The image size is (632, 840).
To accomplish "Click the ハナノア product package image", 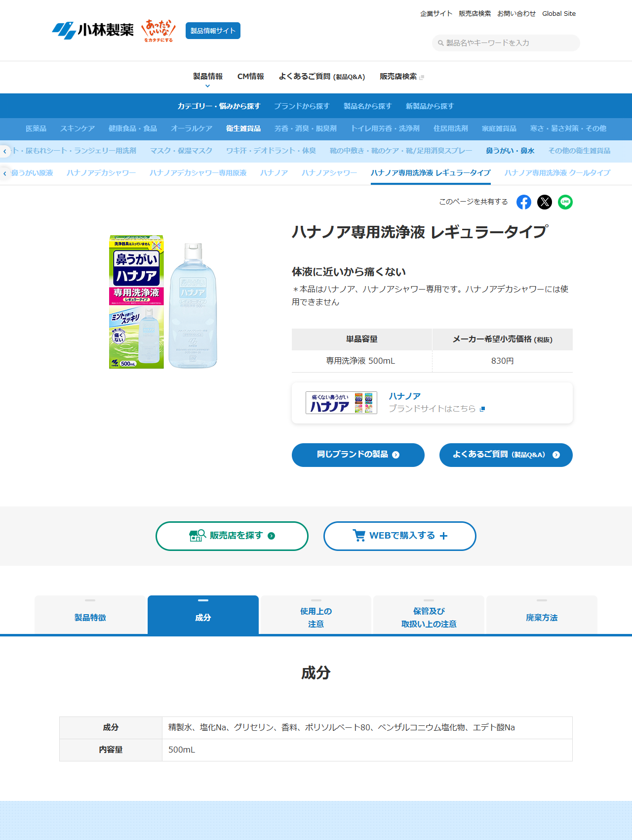I will pos(163,301).
